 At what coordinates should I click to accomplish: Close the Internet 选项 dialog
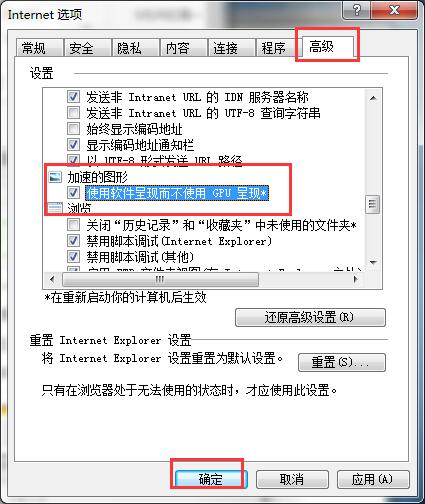click(395, 10)
